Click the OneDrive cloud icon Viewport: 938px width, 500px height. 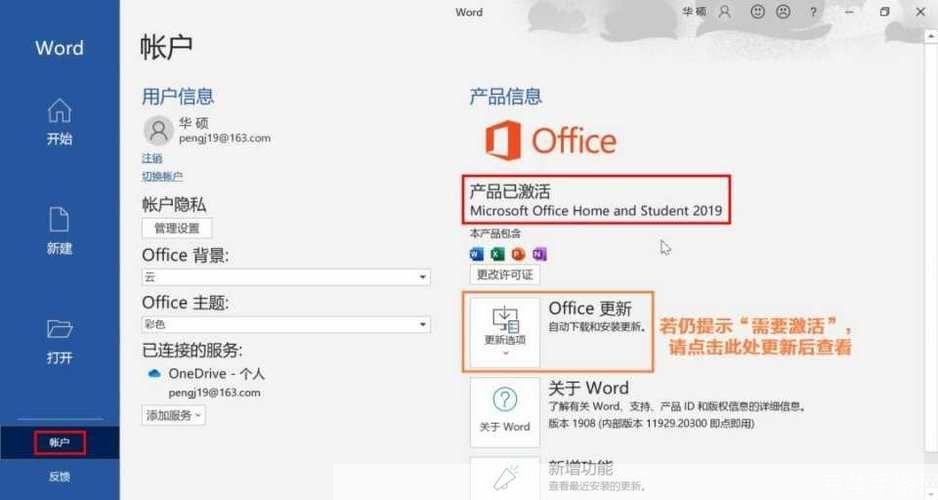pos(154,374)
